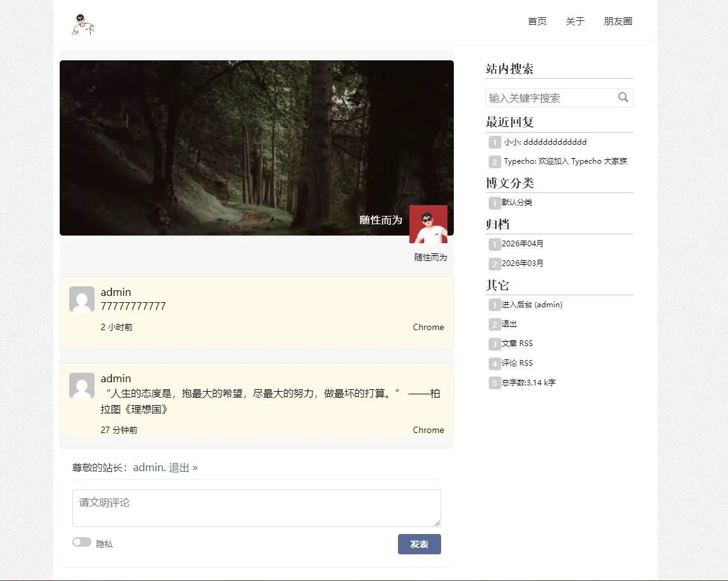The width and height of the screenshot is (728, 581).
Task: Click the 退出 » logout link
Action: click(x=183, y=467)
